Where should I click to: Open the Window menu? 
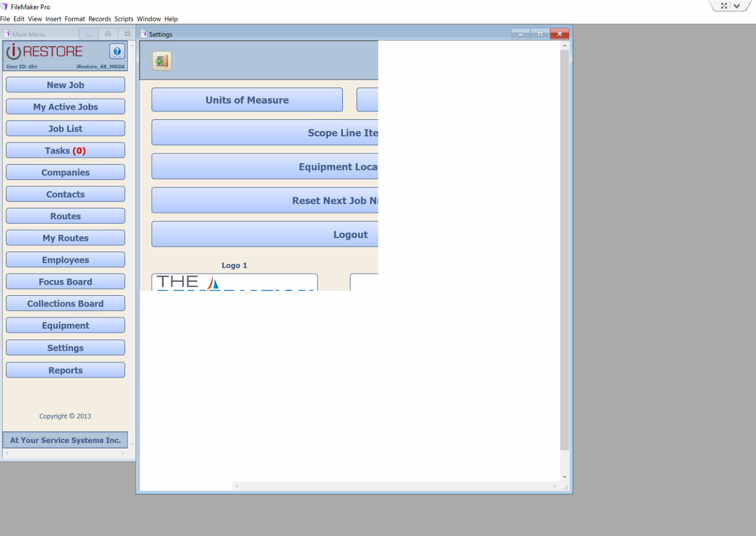tap(149, 19)
